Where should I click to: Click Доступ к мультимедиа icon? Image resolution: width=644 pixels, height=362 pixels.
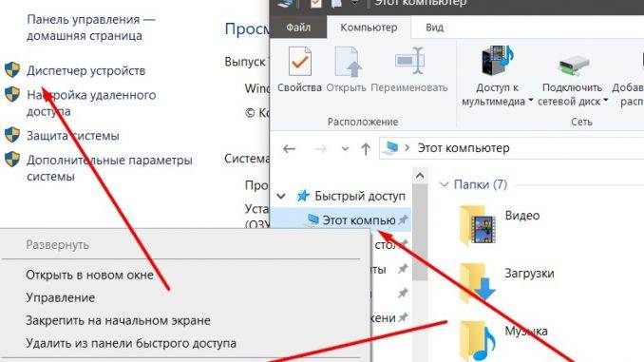tap(497, 62)
